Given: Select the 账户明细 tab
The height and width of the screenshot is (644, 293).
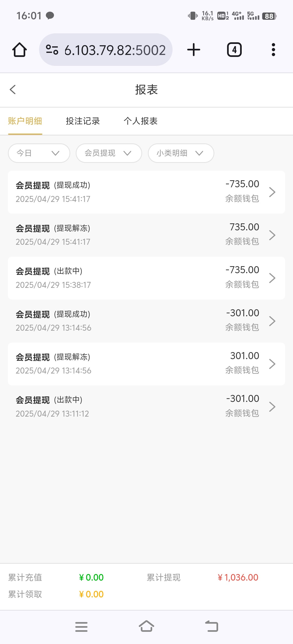Looking at the screenshot, I should click(x=25, y=121).
